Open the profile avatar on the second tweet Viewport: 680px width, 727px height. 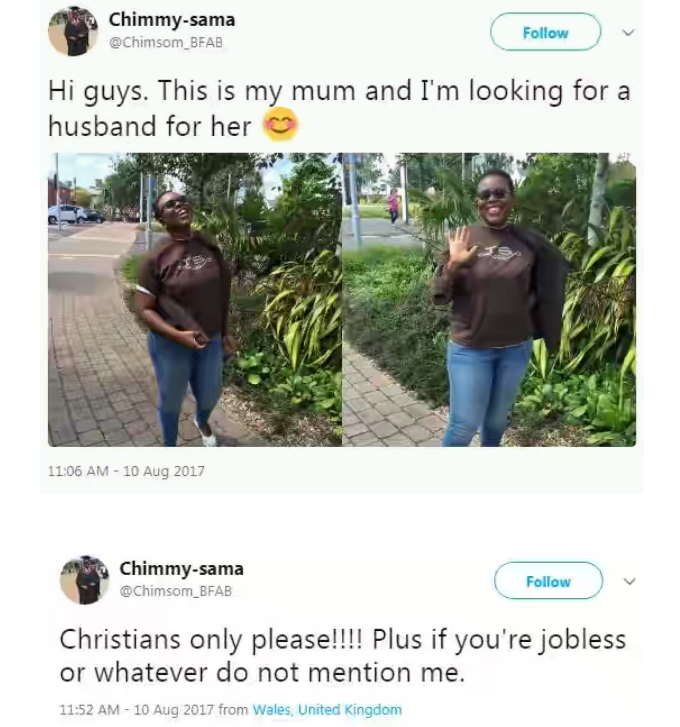[84, 580]
